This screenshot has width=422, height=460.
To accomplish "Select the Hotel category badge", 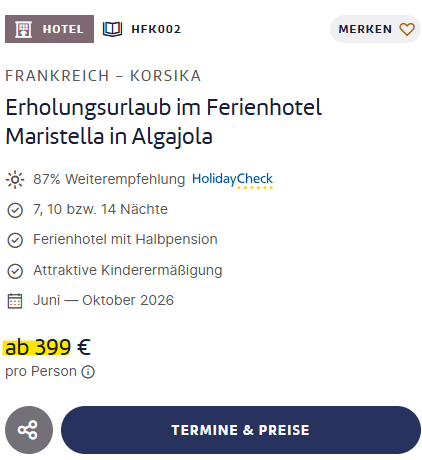I will click(x=49, y=29).
